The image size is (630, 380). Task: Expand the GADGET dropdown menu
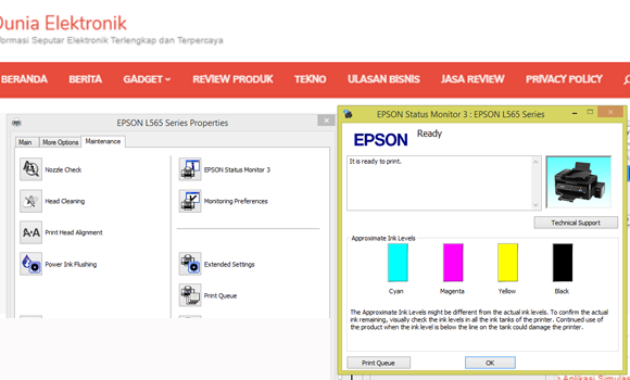(147, 79)
